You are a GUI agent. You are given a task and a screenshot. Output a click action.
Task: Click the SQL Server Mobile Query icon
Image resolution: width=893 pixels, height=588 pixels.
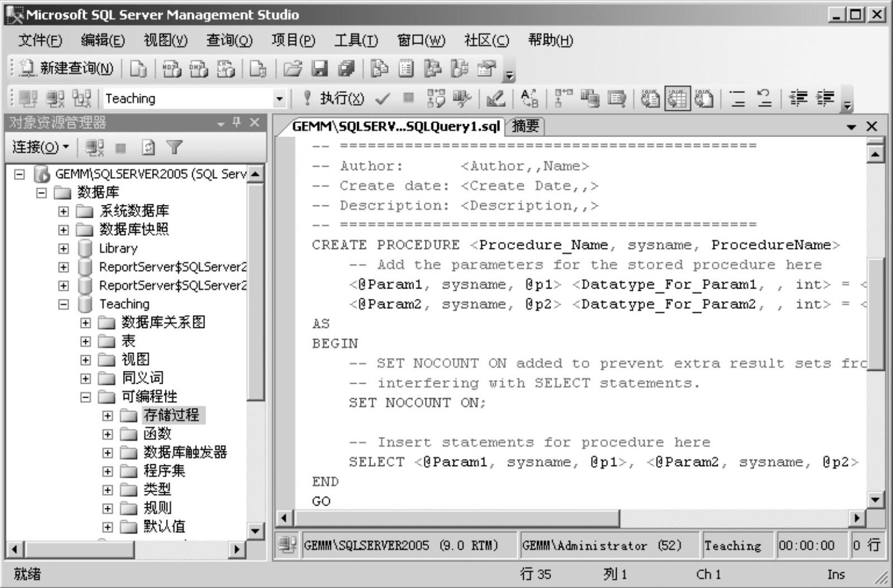(x=258, y=68)
